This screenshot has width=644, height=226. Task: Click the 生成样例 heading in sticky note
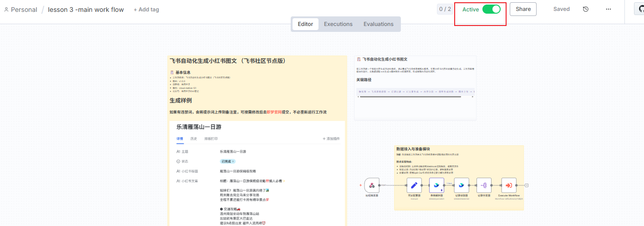[181, 101]
